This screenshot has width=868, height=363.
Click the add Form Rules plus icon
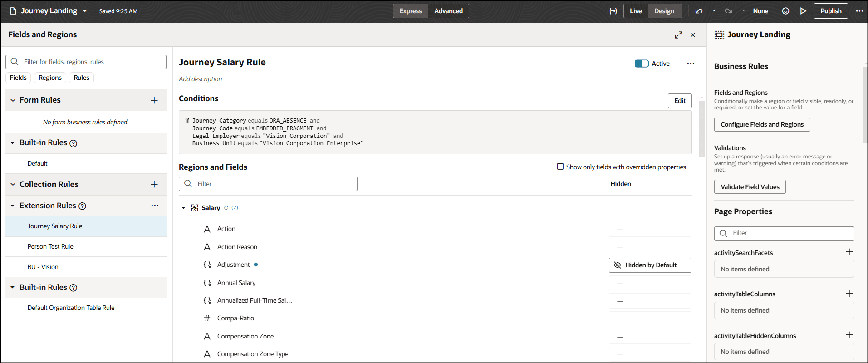[154, 100]
